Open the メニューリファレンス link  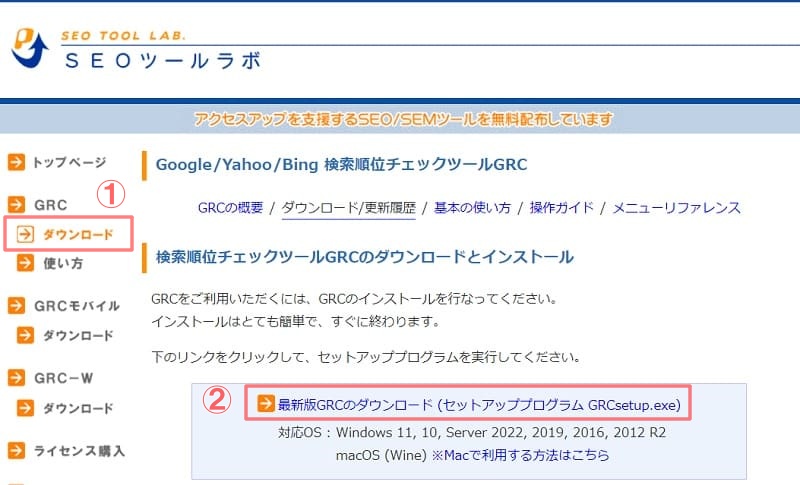(x=676, y=208)
